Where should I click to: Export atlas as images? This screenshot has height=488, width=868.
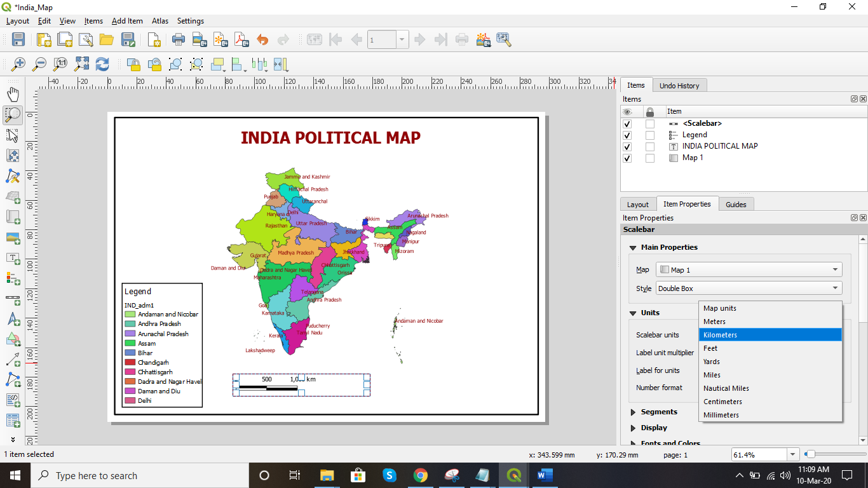click(484, 39)
